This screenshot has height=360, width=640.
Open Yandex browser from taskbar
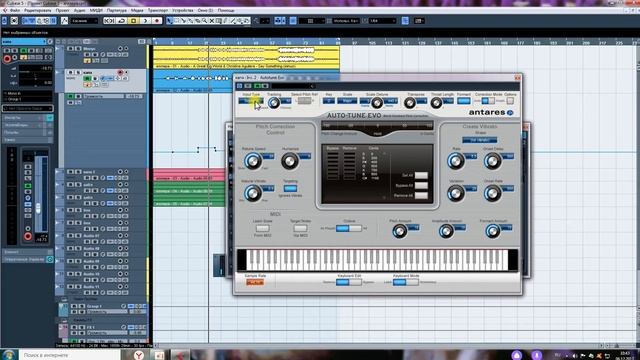tap(139, 355)
